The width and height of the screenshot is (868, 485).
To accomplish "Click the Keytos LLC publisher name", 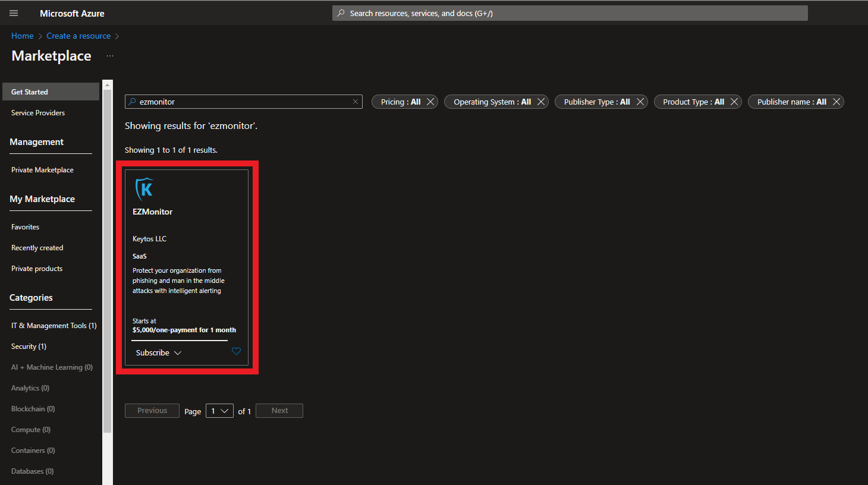I will coord(149,238).
